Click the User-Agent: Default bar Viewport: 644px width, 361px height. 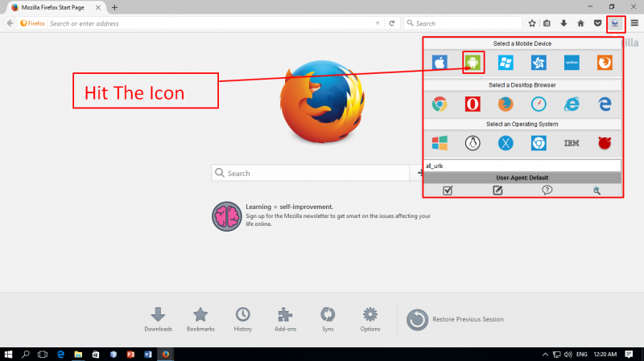[x=522, y=178]
